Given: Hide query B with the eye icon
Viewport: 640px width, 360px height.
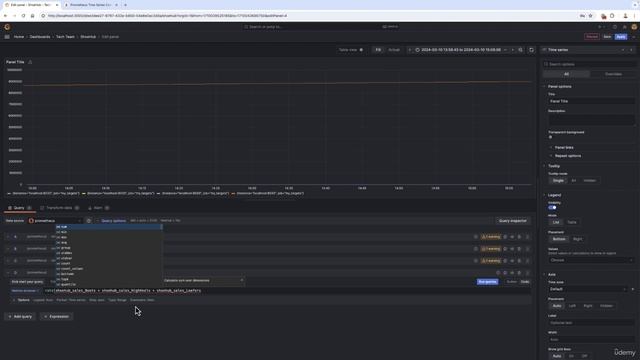Looking at the screenshot, I should [512, 249].
